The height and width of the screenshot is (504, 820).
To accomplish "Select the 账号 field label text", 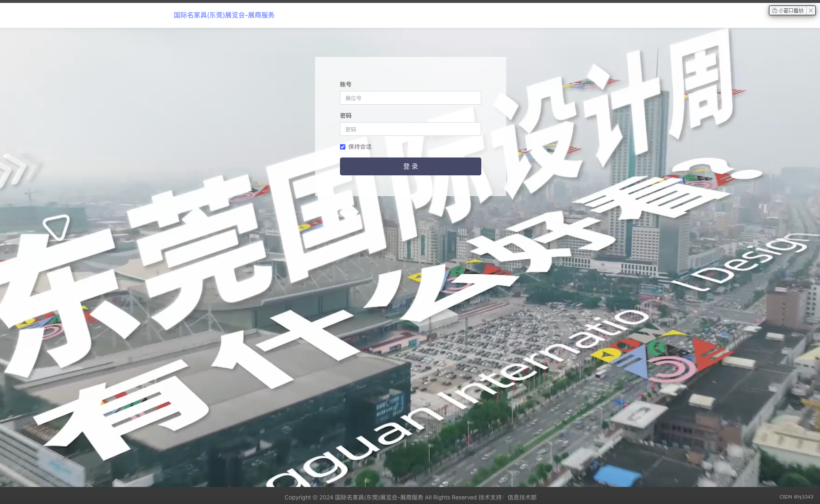I will pyautogui.click(x=345, y=84).
